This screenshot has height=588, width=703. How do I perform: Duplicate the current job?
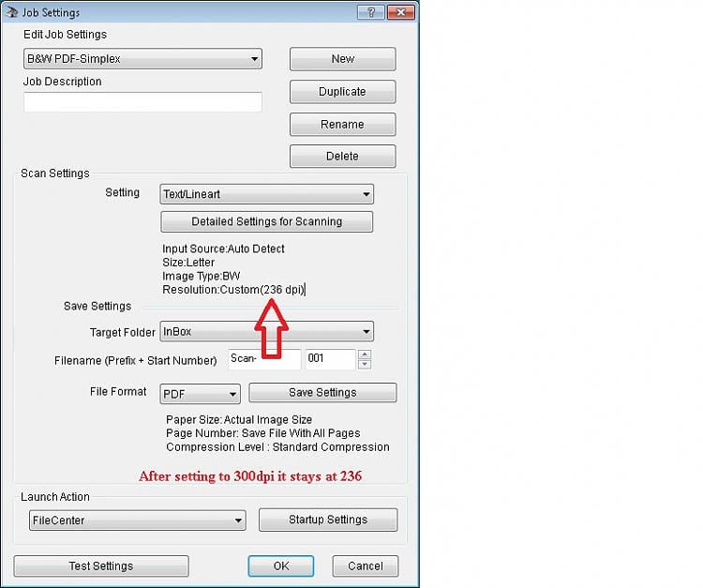point(342,92)
